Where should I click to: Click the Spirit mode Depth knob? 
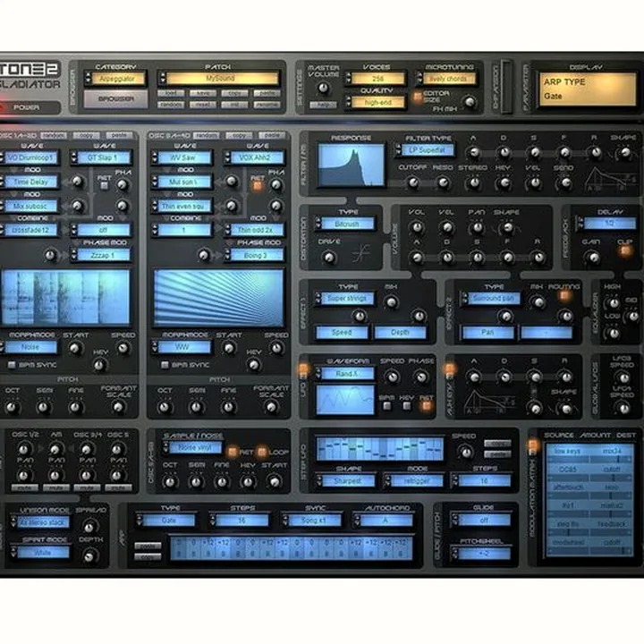tap(89, 556)
